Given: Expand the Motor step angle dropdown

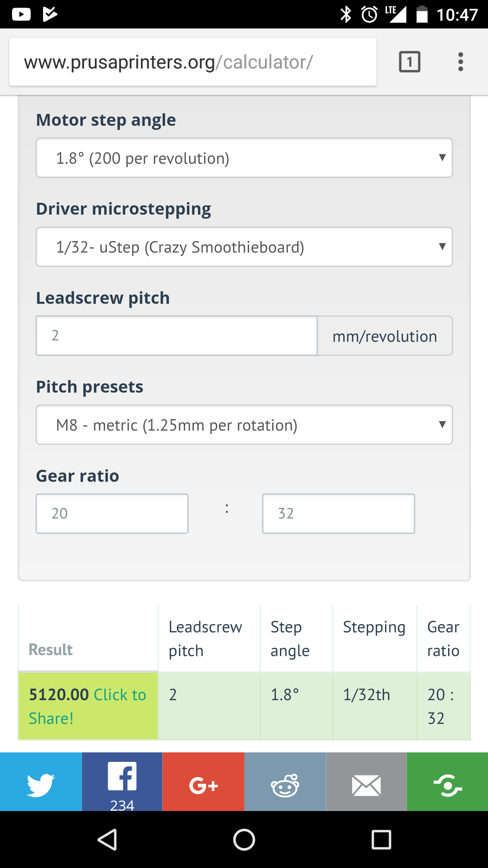Looking at the screenshot, I should point(244,158).
